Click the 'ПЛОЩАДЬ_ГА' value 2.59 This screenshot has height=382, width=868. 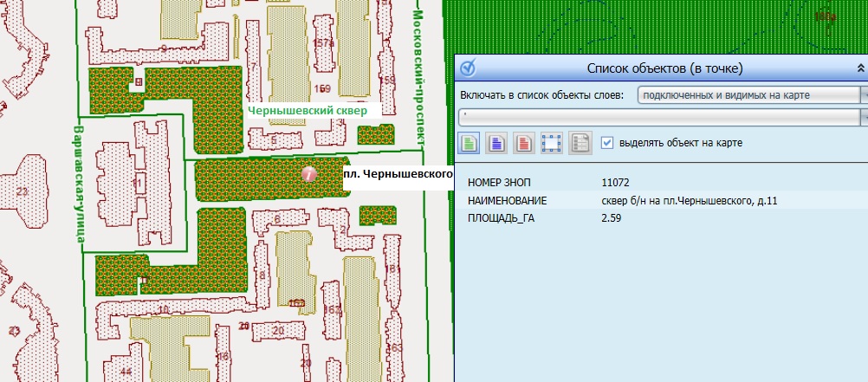coord(614,217)
